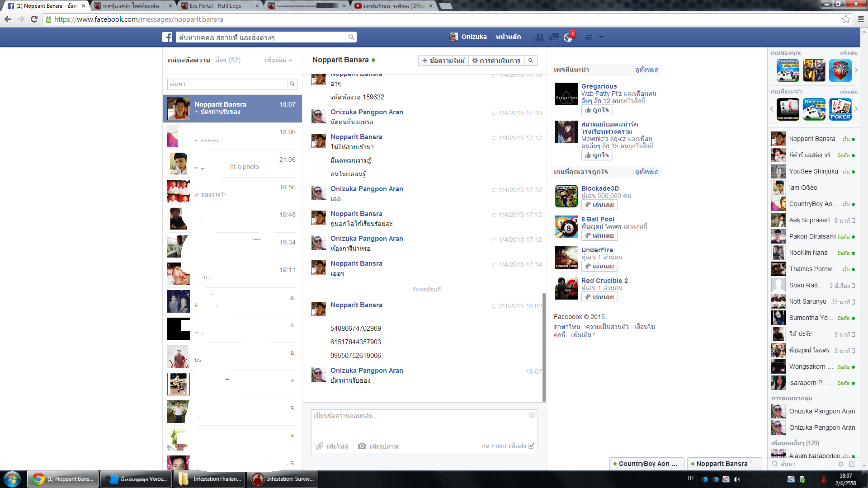This screenshot has width=868, height=488.
Task: Click Play Now for 8 Ball Pool
Action: coord(599,235)
